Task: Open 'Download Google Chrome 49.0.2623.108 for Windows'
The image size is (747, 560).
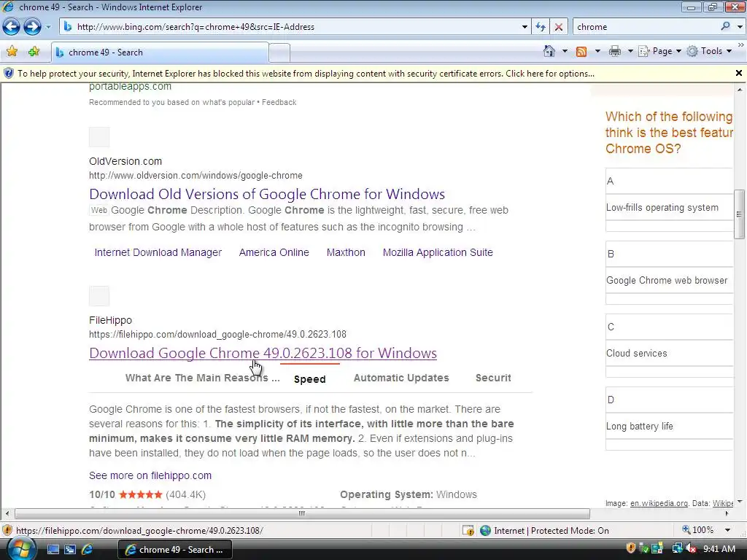Action: [x=263, y=353]
